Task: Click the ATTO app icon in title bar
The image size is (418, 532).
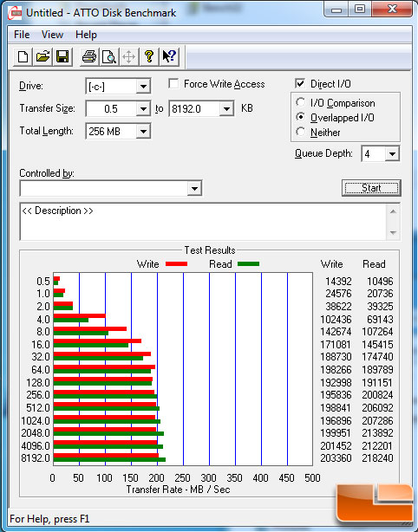Action: pyautogui.click(x=15, y=13)
